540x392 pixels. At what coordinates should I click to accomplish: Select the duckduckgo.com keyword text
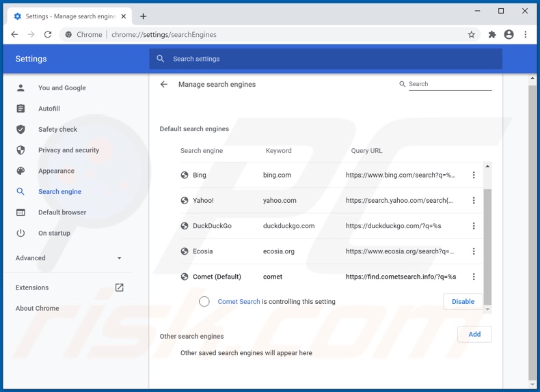288,226
